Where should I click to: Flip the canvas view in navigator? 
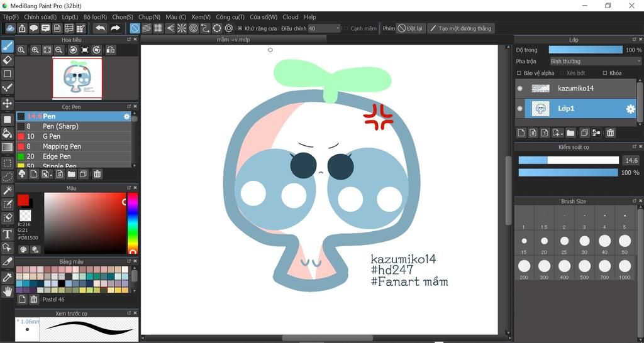tap(111, 50)
